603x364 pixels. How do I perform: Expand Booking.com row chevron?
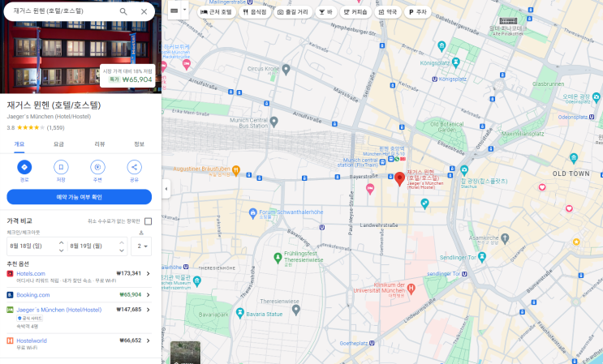[148, 295]
